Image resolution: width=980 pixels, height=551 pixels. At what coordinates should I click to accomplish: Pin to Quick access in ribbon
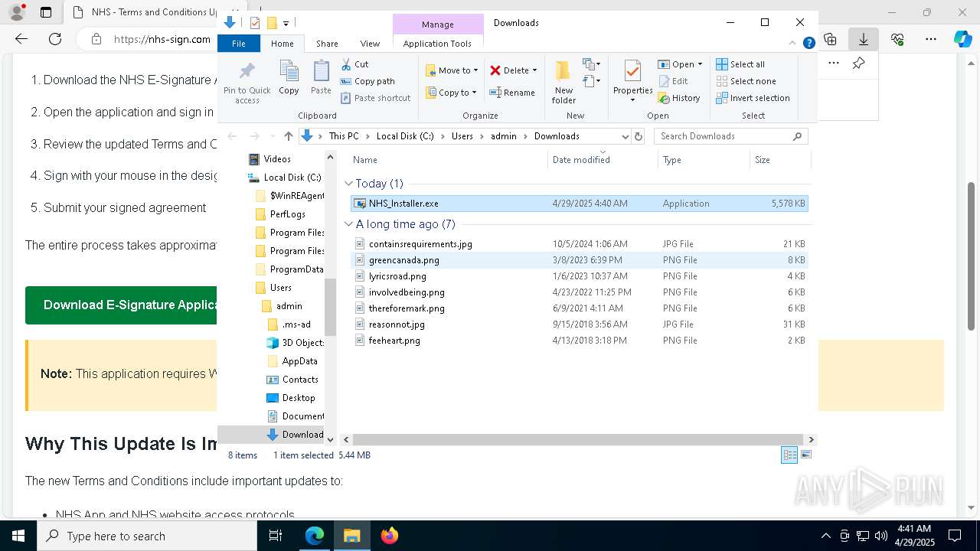coord(247,83)
